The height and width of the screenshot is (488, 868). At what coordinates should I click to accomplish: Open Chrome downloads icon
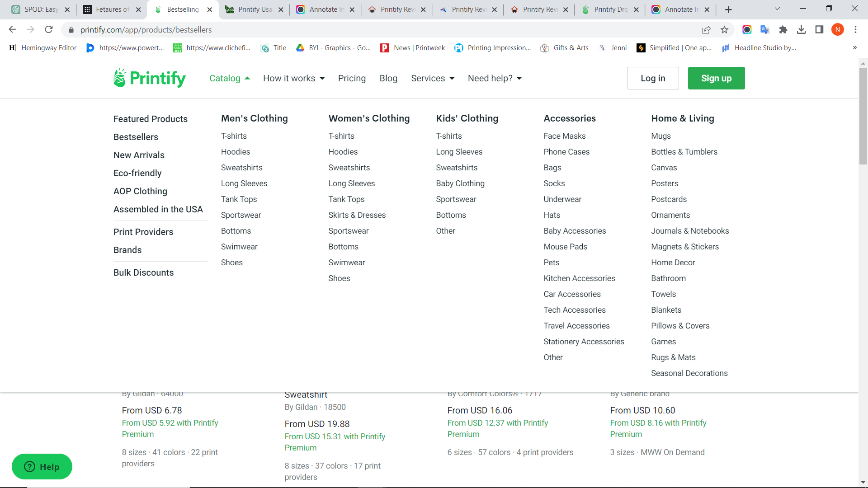tap(801, 30)
